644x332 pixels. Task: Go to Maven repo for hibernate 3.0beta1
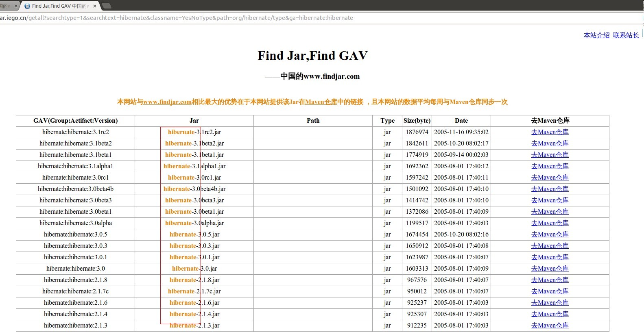pyautogui.click(x=550, y=212)
